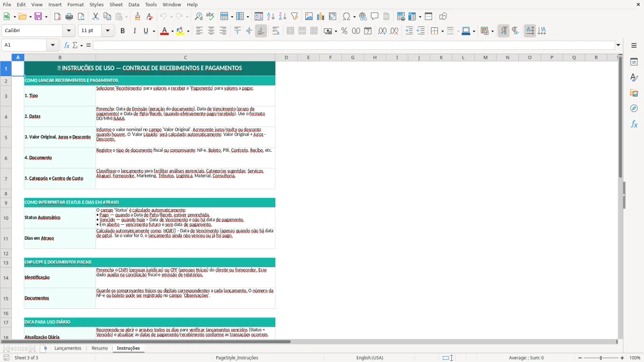
Task: Sort ascending A to Z
Action: tap(270, 17)
